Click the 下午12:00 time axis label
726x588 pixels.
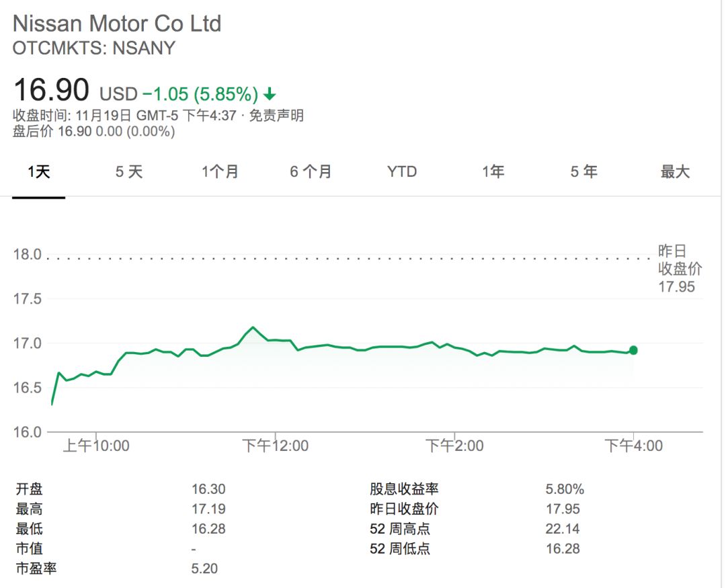(275, 446)
